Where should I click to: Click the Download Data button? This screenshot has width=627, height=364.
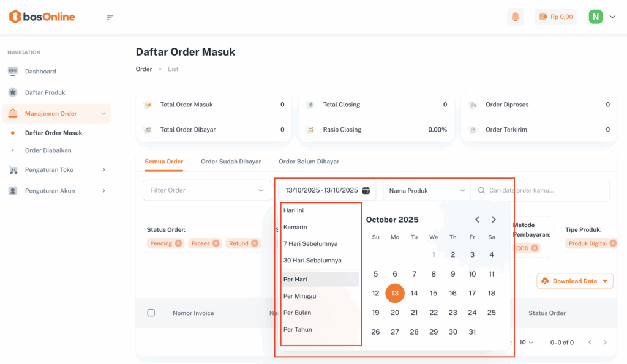574,281
